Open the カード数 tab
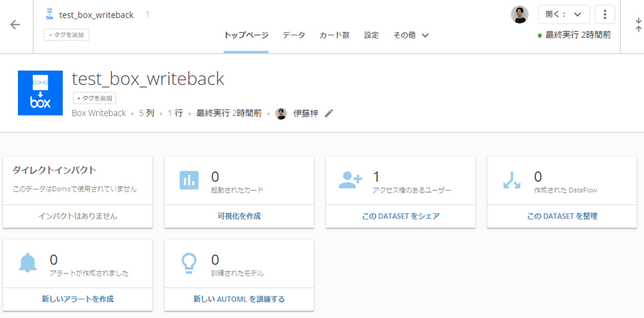Screen dimensions: 644x318 click(335, 35)
